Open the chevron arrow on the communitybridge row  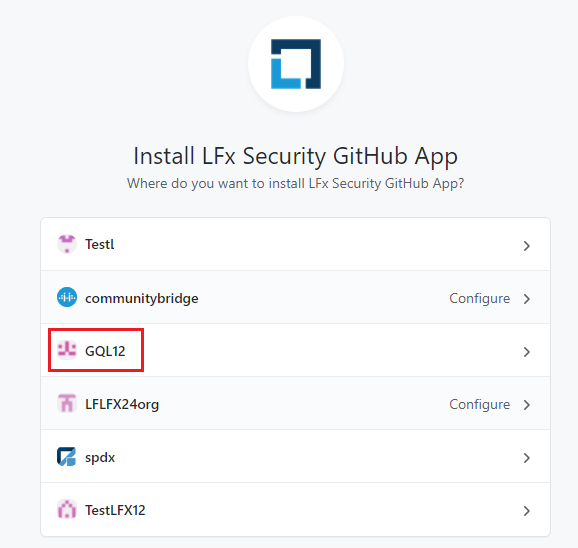coord(527,299)
